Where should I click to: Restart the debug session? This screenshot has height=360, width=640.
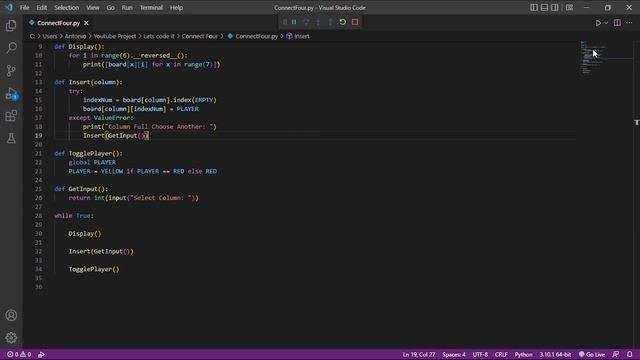[342, 22]
